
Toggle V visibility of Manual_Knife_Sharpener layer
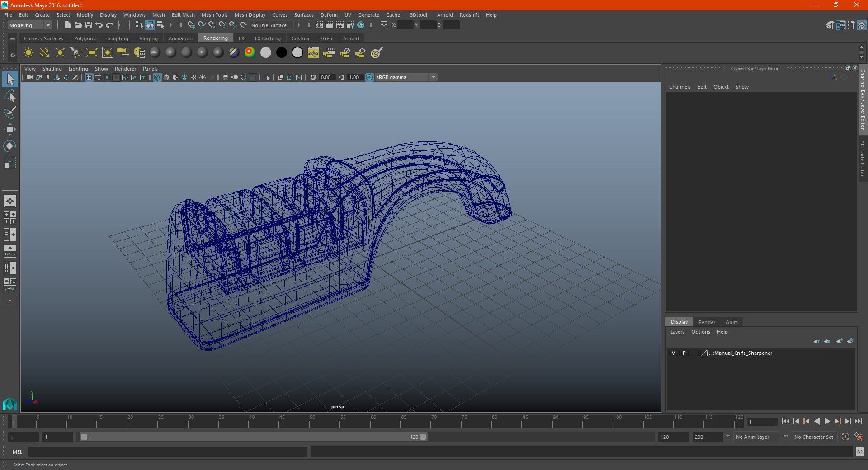[x=673, y=353]
